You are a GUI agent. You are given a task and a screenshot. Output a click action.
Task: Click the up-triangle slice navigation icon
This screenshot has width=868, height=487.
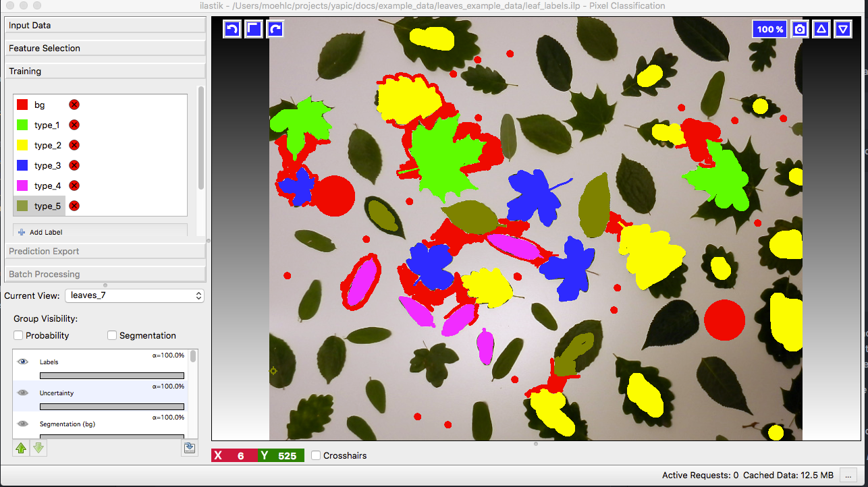tap(821, 29)
